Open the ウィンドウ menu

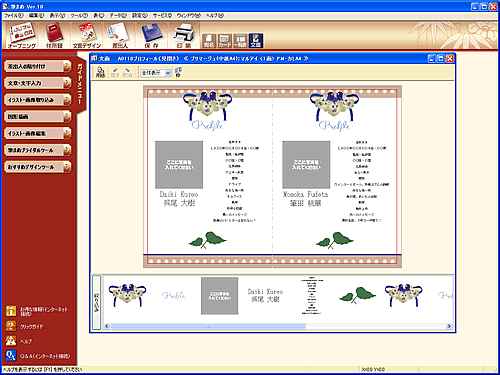point(188,15)
